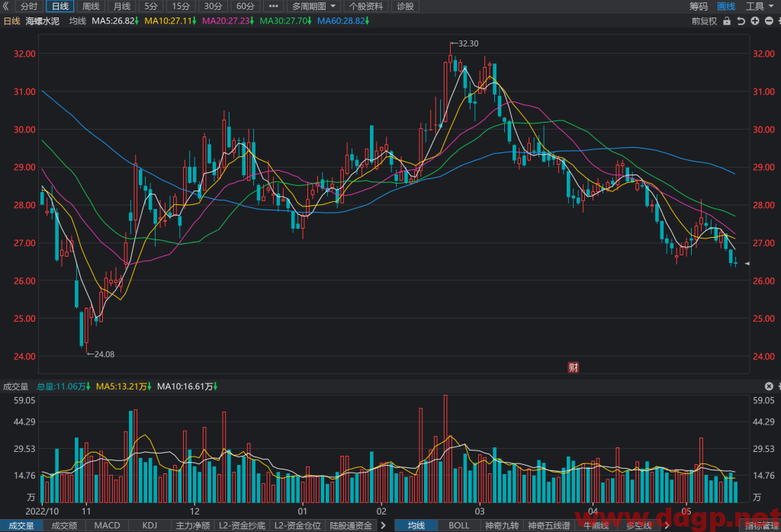Click the 均线 indicator label
The image size is (781, 532).
pos(78,21)
